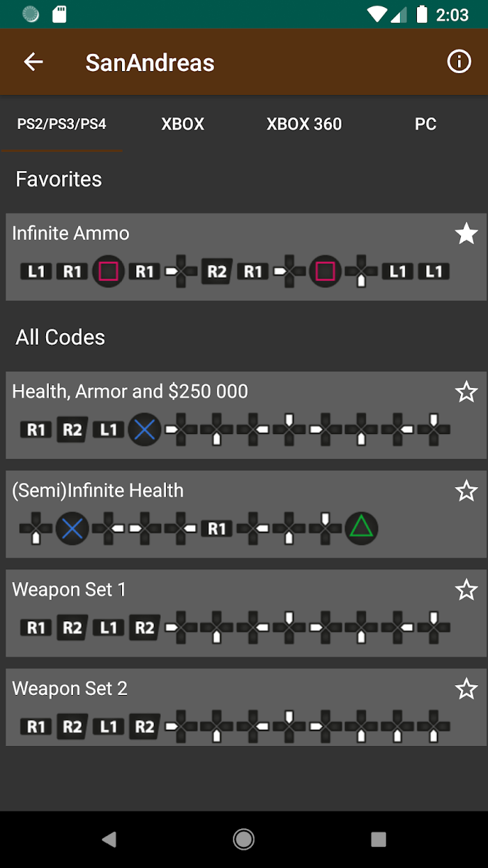Tap the R2 icon in Infinite Ammo code

217,271
